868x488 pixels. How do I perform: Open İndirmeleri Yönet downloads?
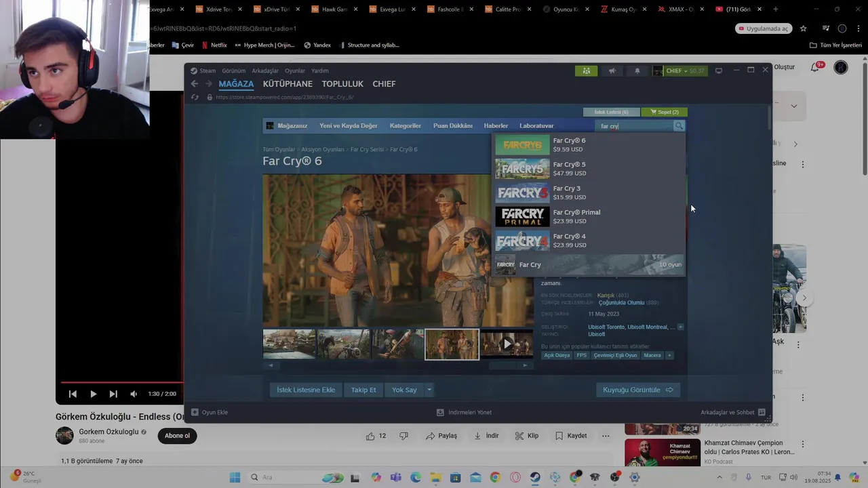pos(465,412)
